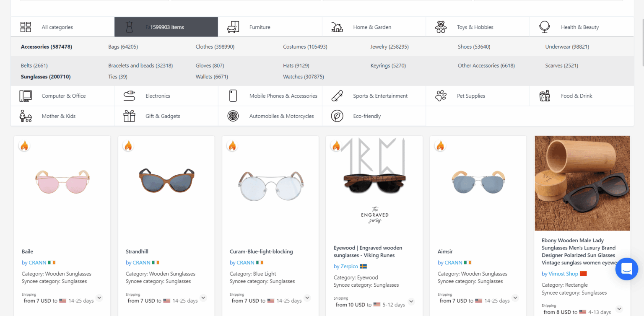The width and height of the screenshot is (644, 316).
Task: Select the highlighted 1599903 items category tab
Action: [x=166, y=26]
